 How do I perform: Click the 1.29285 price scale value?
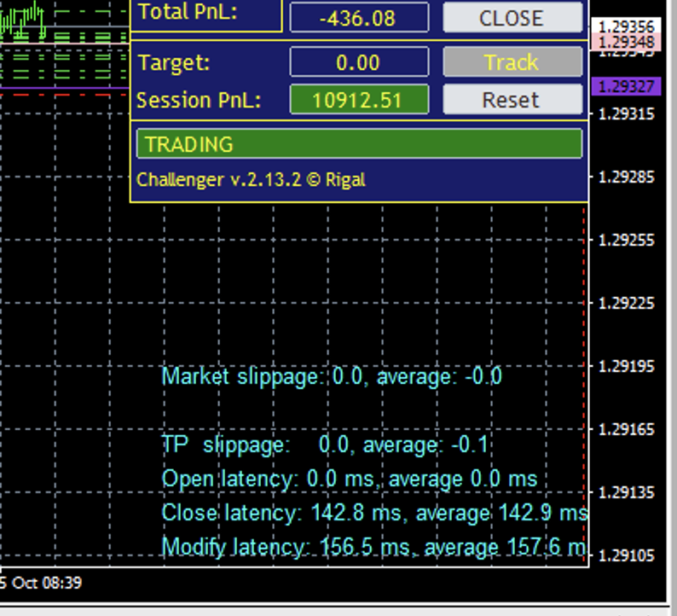click(x=626, y=177)
